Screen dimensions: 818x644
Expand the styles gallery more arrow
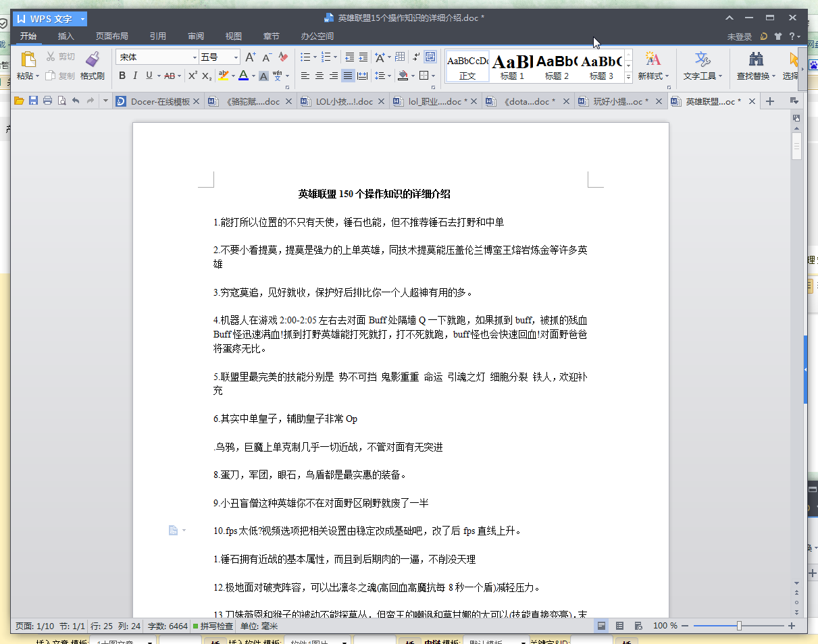pyautogui.click(x=628, y=78)
